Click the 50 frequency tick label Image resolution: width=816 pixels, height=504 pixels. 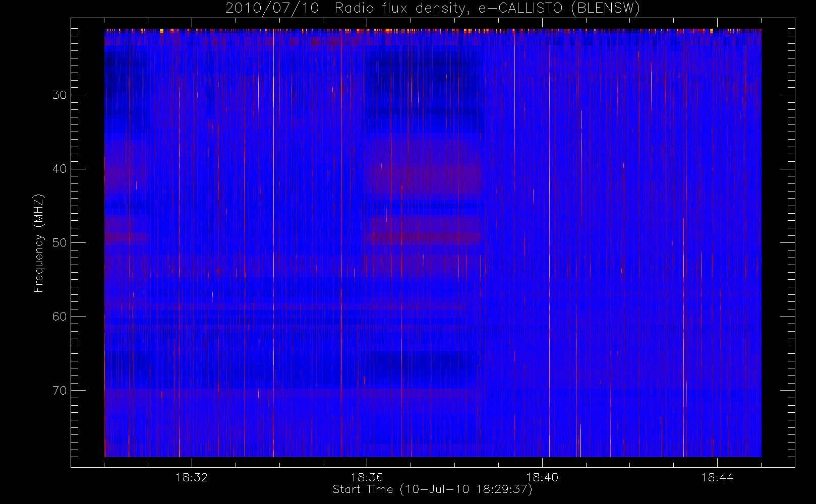tap(60, 243)
